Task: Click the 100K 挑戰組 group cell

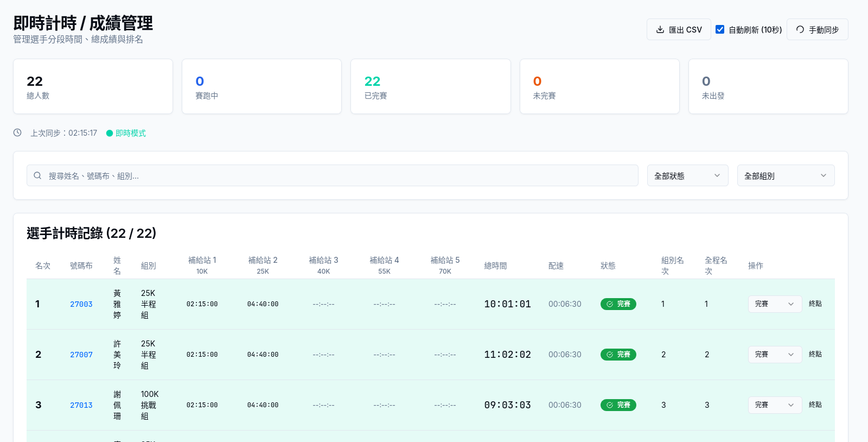Action: click(150, 405)
